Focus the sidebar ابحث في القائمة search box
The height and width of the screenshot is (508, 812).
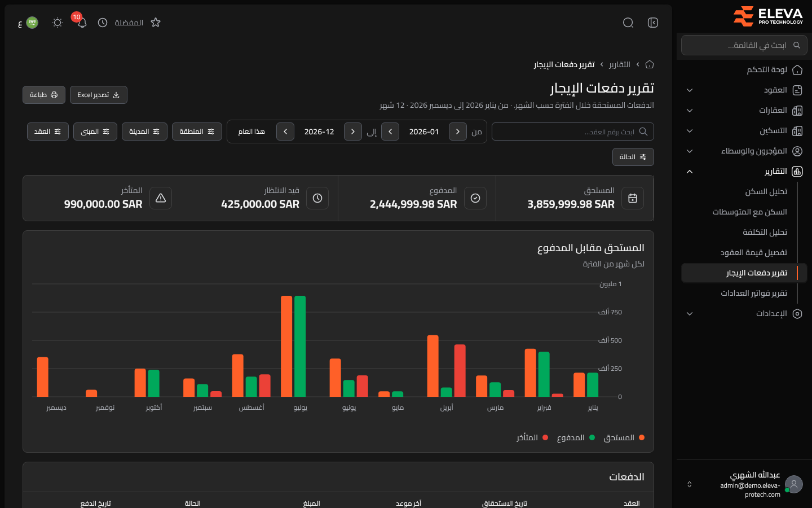(x=744, y=45)
